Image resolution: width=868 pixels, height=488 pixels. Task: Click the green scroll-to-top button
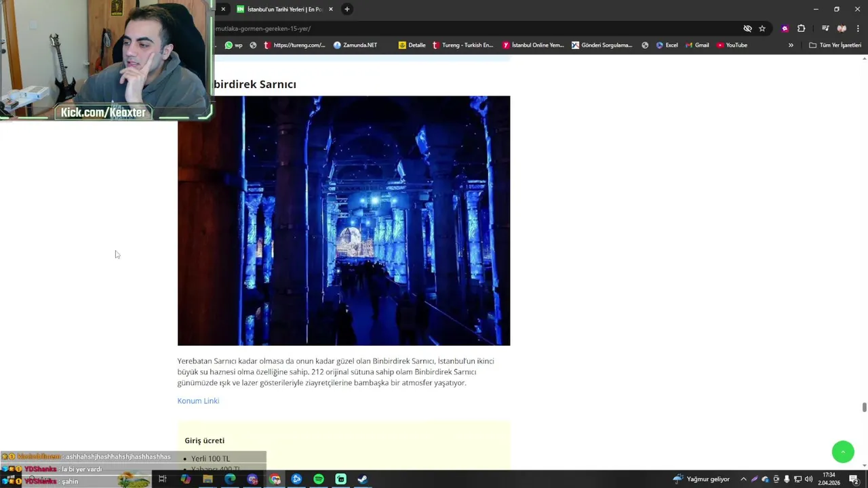click(x=843, y=452)
